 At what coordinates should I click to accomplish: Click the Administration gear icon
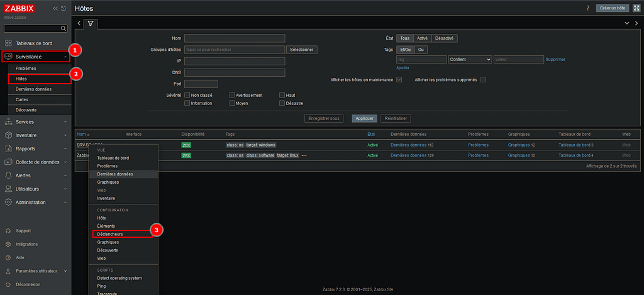[8, 203]
